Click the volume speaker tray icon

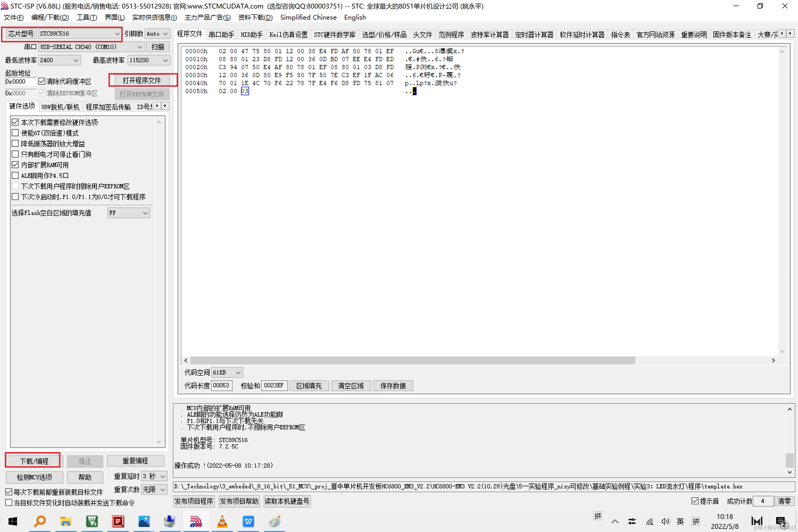665,521
